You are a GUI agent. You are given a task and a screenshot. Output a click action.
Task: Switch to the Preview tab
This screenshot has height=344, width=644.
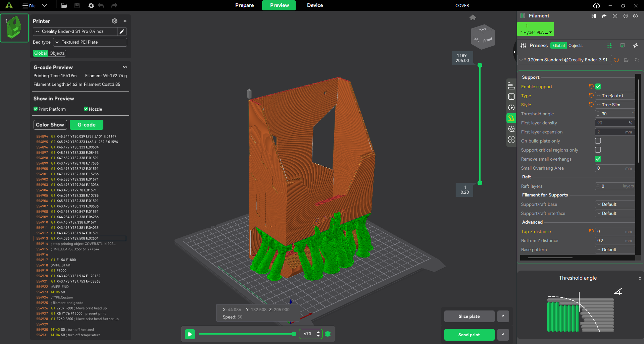tap(279, 5)
